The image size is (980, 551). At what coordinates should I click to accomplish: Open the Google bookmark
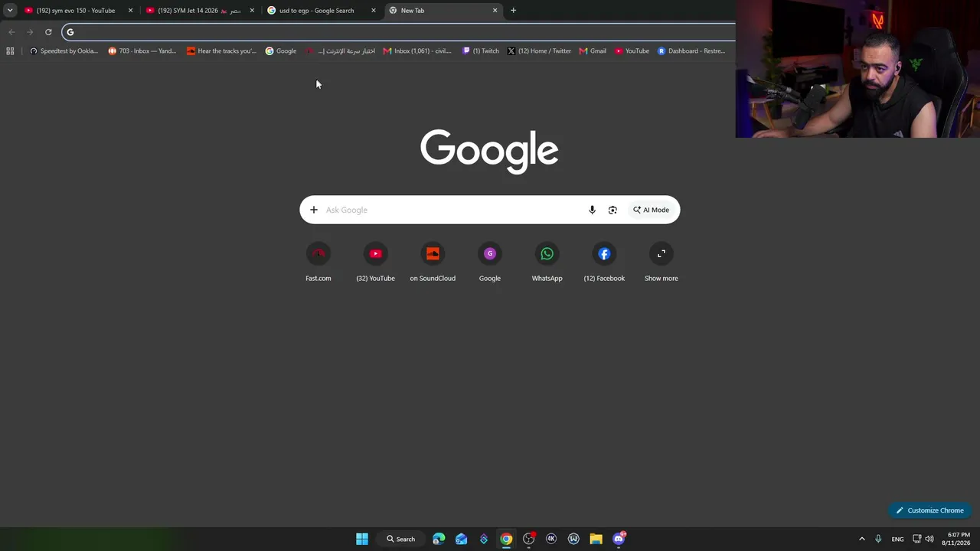point(281,51)
